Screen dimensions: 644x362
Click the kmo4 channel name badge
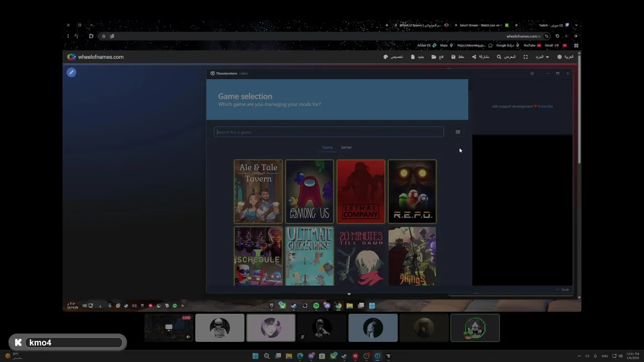(x=68, y=342)
